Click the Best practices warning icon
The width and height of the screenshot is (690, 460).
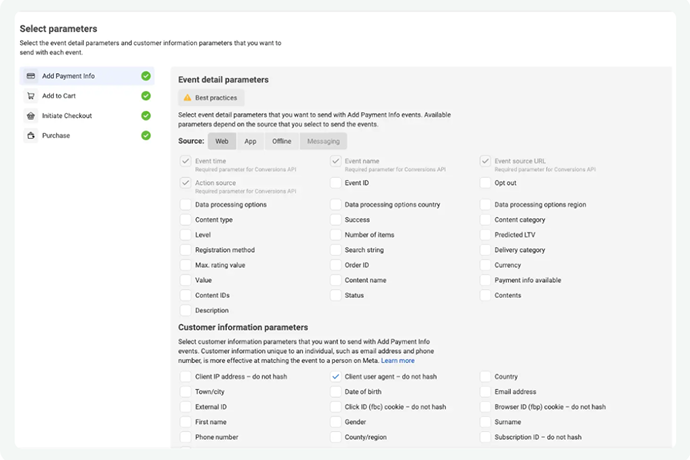(x=187, y=98)
